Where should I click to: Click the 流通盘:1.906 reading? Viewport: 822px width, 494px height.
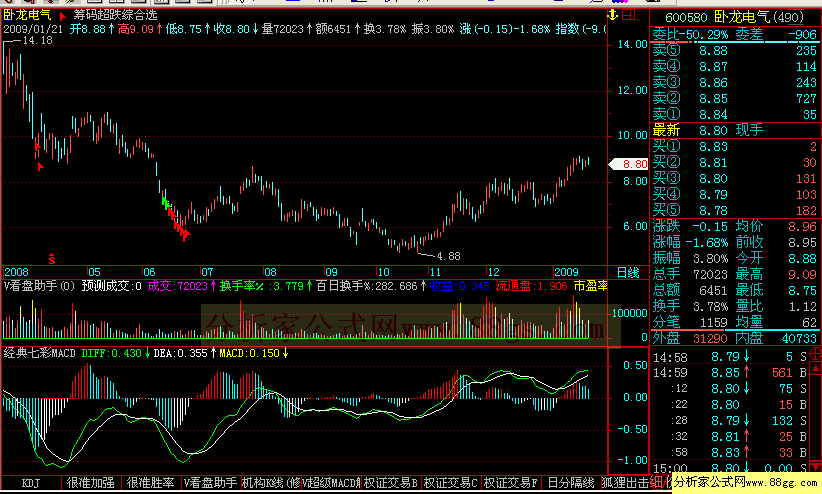531,286
